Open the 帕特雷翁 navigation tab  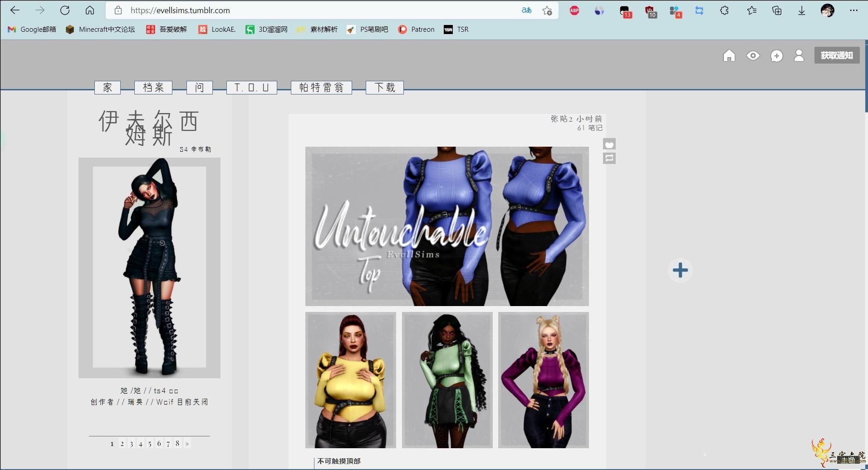[321, 87]
